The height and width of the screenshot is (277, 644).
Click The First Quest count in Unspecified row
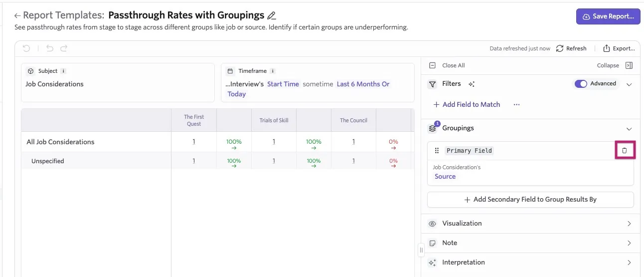194,161
